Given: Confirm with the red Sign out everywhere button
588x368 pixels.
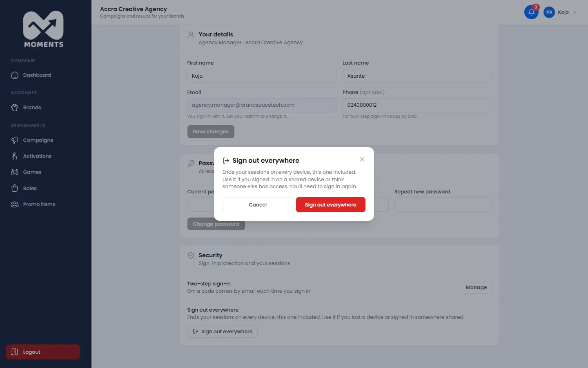Looking at the screenshot, I should tap(330, 205).
